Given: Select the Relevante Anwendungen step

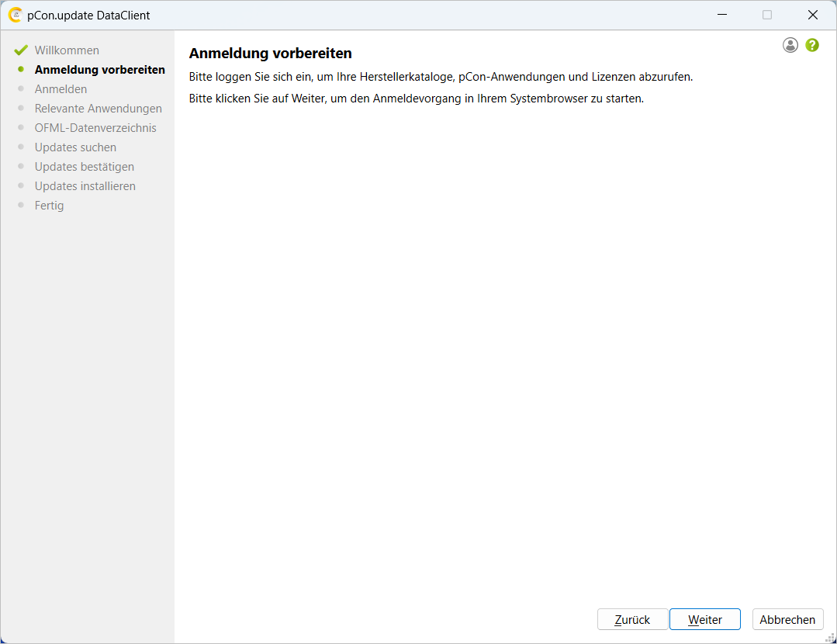Looking at the screenshot, I should 99,109.
